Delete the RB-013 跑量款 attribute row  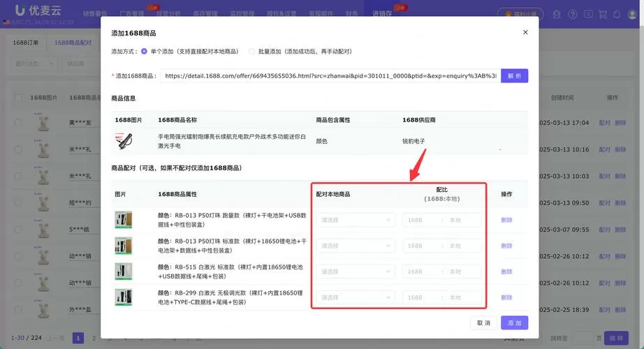506,220
